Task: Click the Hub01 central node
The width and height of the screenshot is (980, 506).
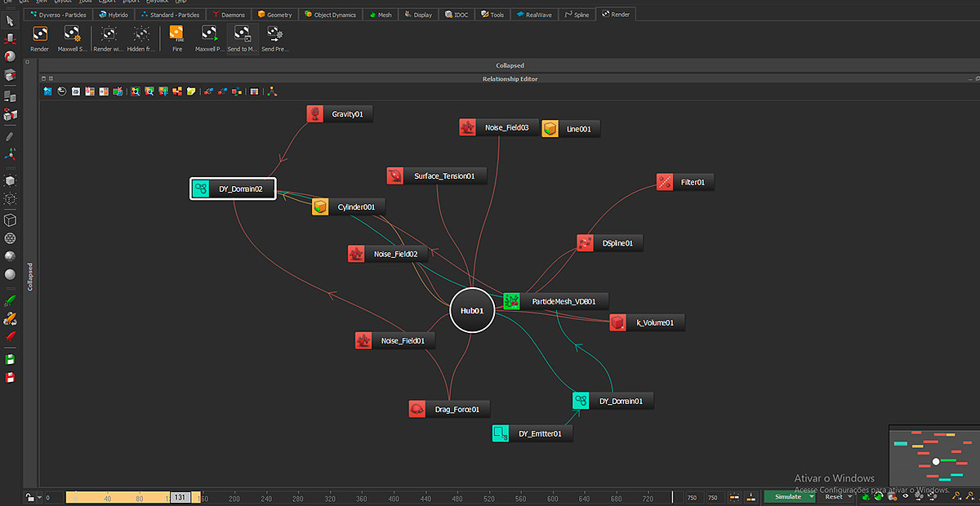Action: tap(472, 311)
